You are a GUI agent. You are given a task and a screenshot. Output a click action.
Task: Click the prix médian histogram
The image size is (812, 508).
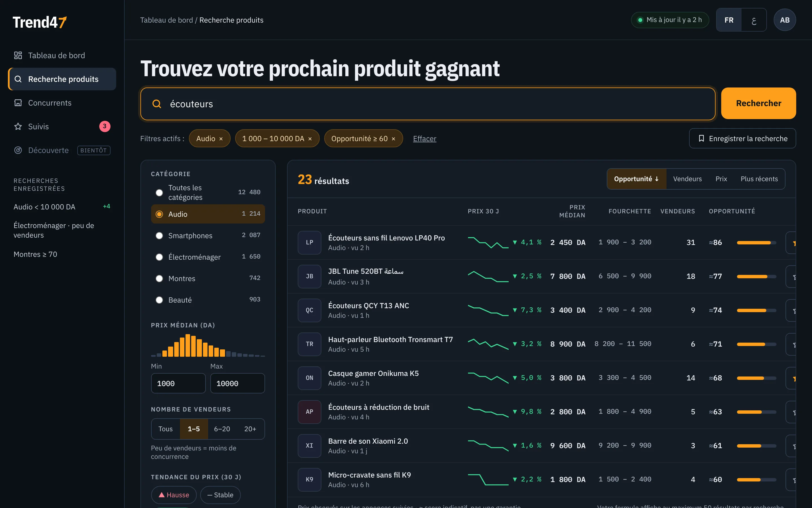point(208,345)
